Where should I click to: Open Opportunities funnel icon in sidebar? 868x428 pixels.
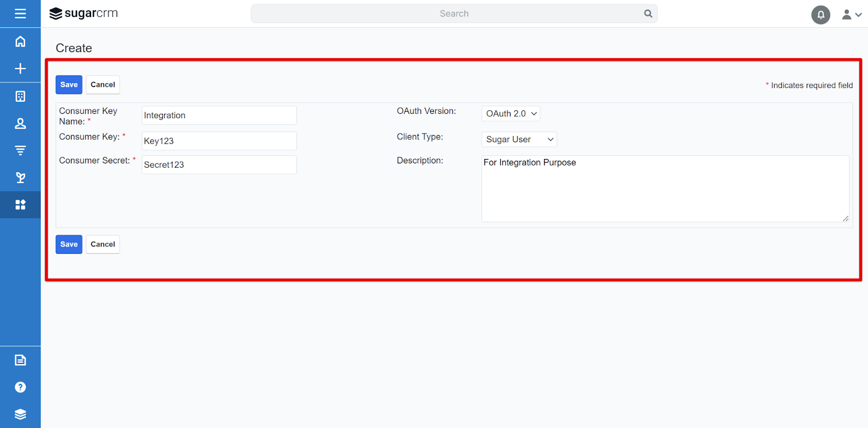(x=20, y=150)
